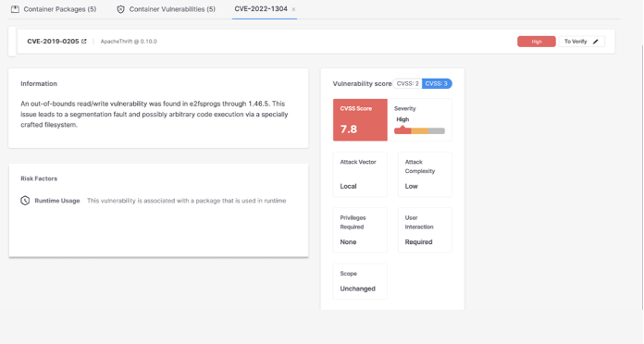Click the pencil edit icon beside To Verify
The height and width of the screenshot is (344, 644).
pyautogui.click(x=596, y=42)
